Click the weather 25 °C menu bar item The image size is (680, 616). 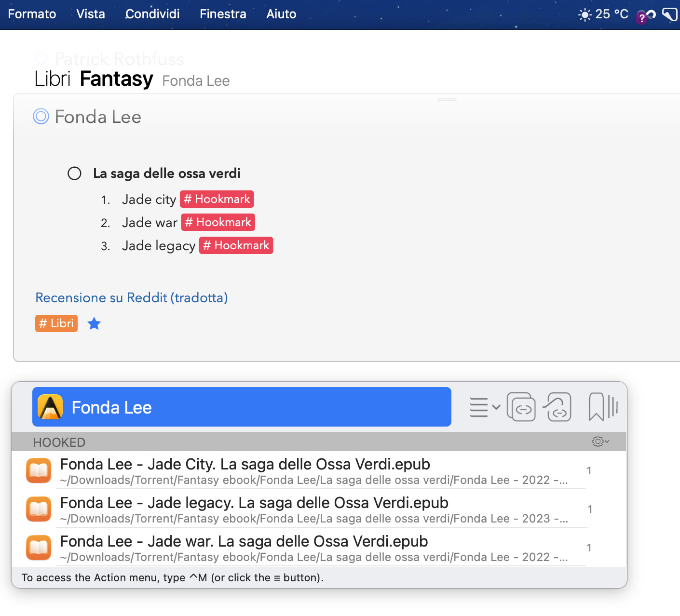603,14
